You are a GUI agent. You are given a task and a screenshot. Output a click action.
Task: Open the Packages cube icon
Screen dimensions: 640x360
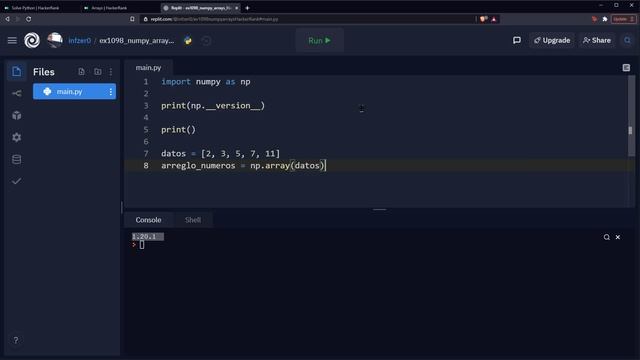pos(17,116)
